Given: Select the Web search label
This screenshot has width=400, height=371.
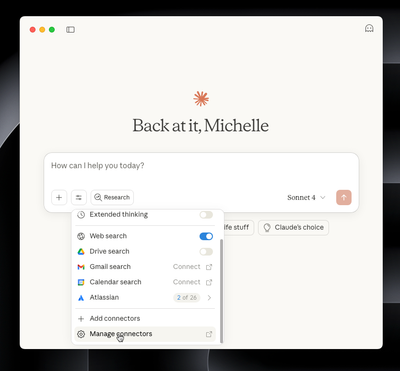Looking at the screenshot, I should pyautogui.click(x=108, y=236).
